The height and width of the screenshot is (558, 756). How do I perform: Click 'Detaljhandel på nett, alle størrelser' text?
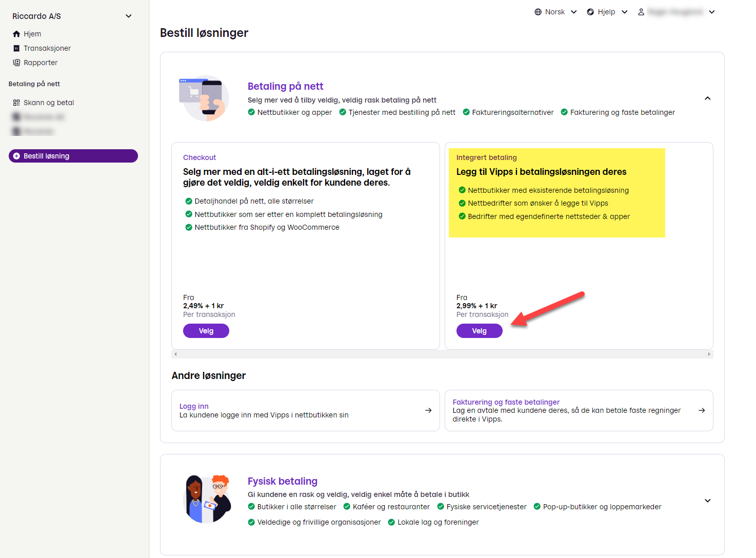(254, 201)
